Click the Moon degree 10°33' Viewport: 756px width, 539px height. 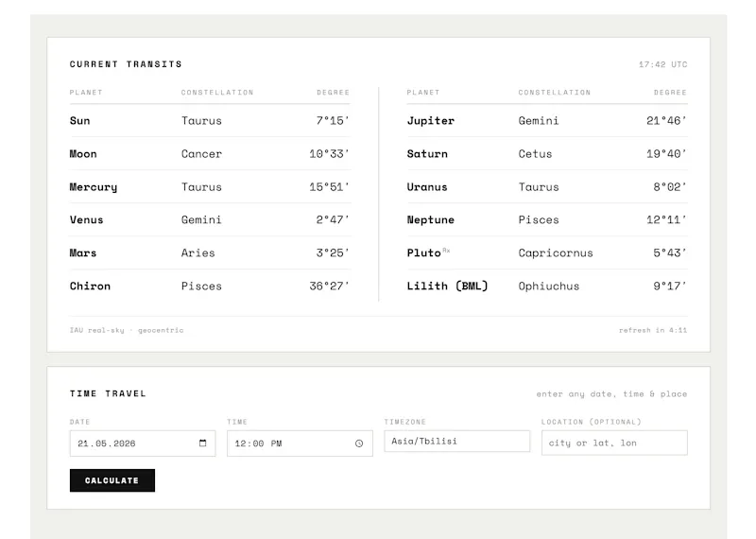(x=329, y=154)
